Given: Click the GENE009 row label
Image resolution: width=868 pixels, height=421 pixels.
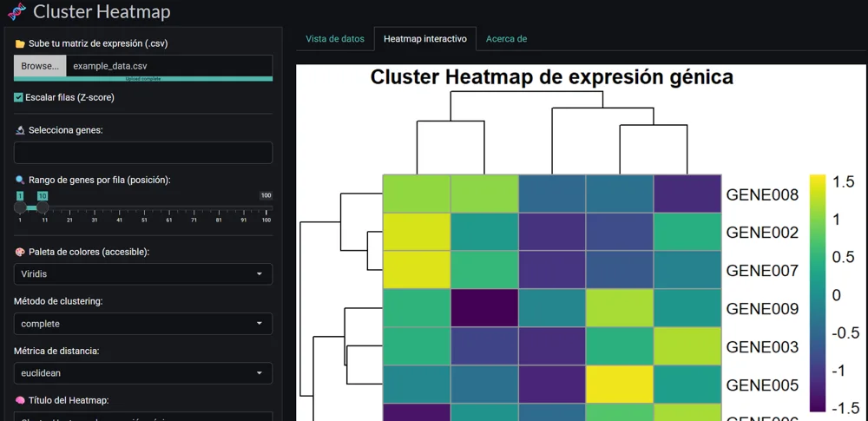Looking at the screenshot, I should (762, 308).
